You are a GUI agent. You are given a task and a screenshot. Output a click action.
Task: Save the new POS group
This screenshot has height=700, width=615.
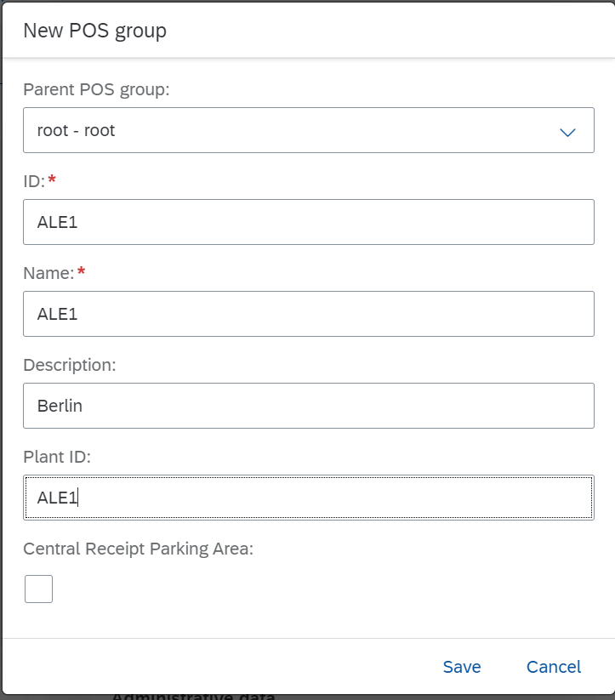(x=462, y=667)
